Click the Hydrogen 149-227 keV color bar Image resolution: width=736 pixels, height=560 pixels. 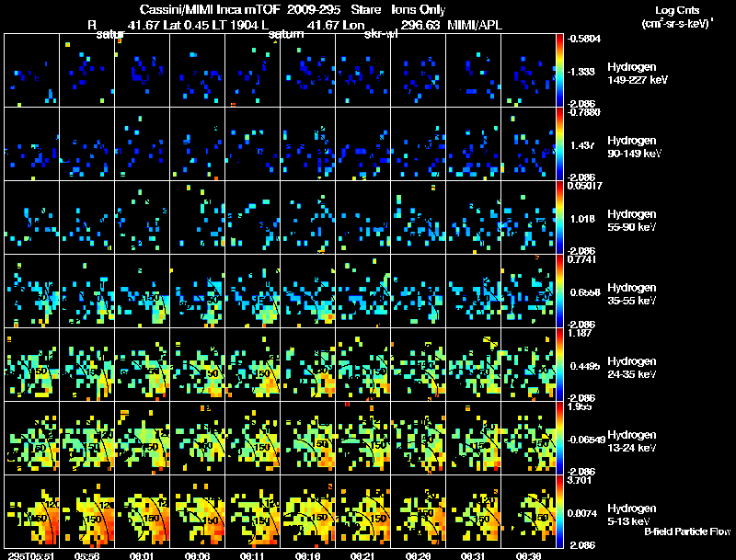tap(559, 71)
